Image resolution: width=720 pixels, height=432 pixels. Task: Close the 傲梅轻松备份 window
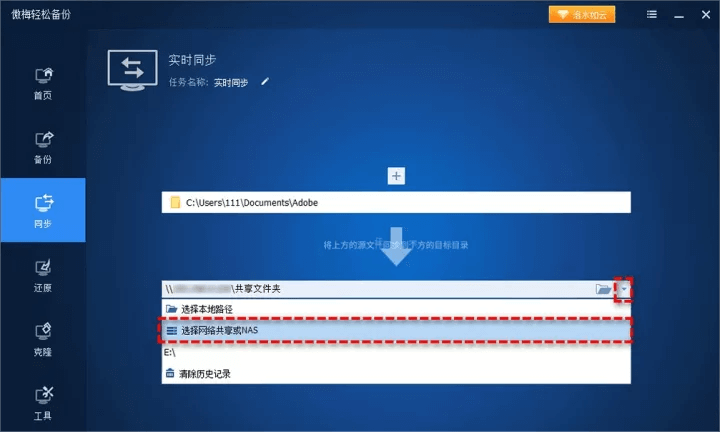[706, 15]
